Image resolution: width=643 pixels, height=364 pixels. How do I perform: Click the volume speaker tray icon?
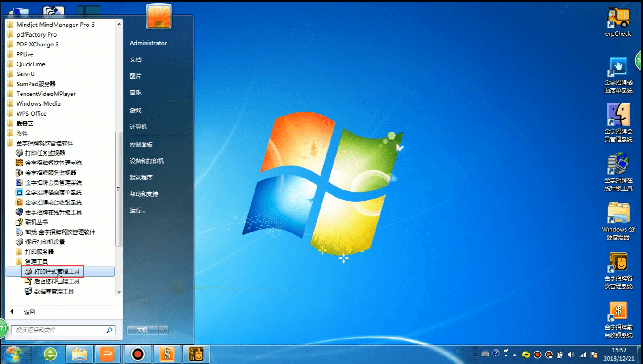click(x=571, y=355)
